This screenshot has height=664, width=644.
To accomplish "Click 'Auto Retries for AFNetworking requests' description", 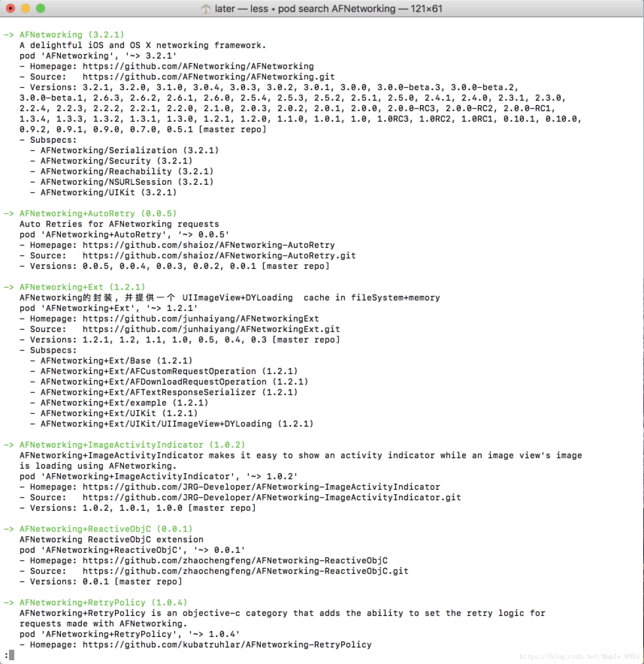I will click(119, 224).
